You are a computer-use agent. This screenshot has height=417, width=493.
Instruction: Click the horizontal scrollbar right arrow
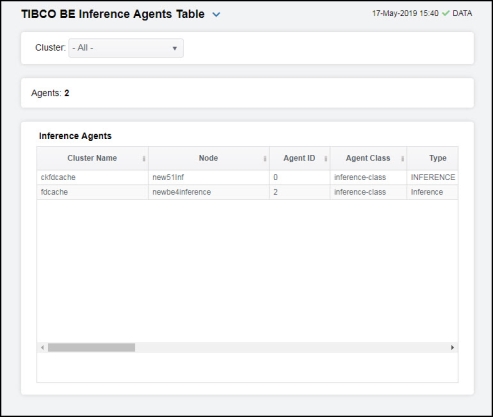pyautogui.click(x=452, y=348)
